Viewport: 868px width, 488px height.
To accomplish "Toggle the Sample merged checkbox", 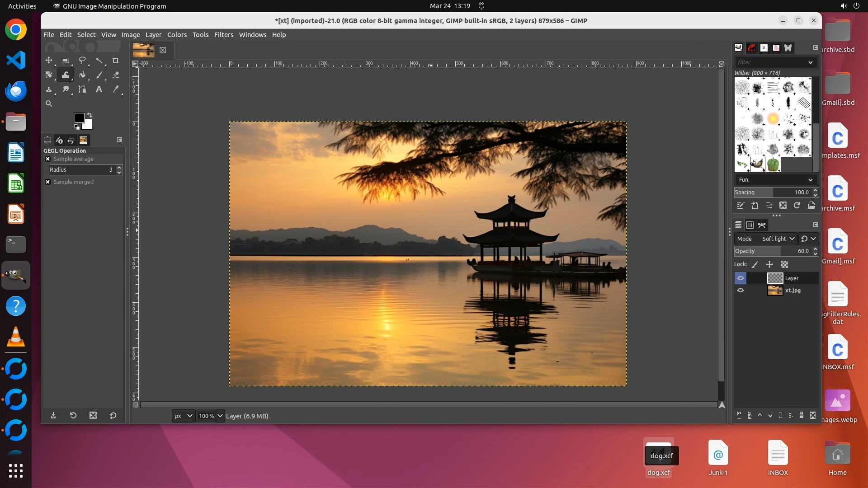I will point(47,182).
